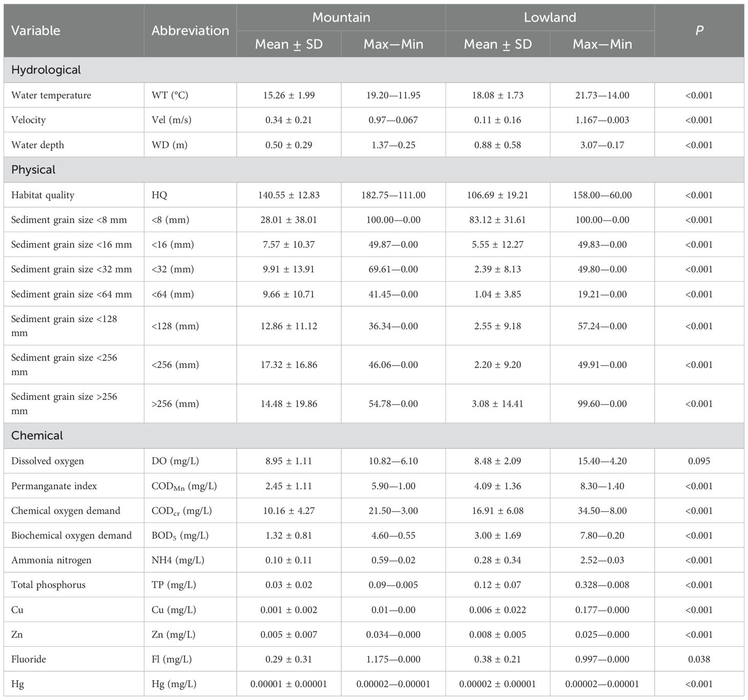The width and height of the screenshot is (748, 700).
Task: Select the Water temperature variable cell
Action: (51, 95)
